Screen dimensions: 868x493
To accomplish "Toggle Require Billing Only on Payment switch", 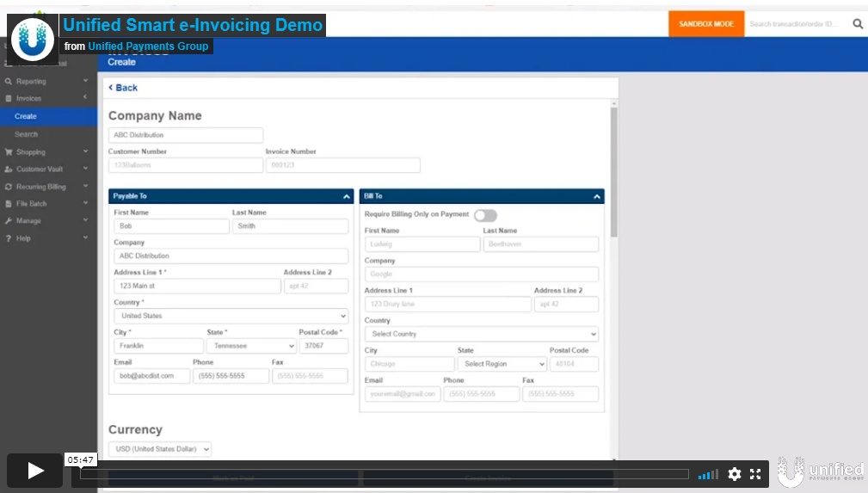I will point(485,215).
